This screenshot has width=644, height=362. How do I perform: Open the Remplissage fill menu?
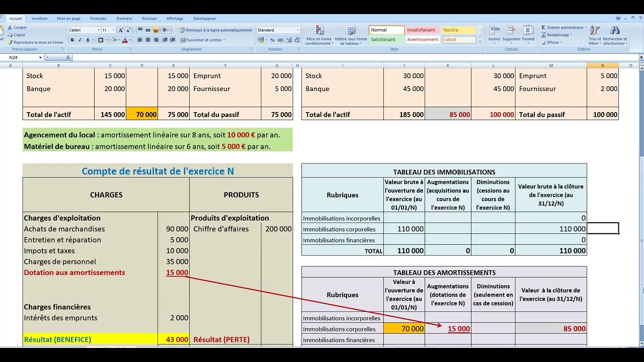[x=557, y=35]
